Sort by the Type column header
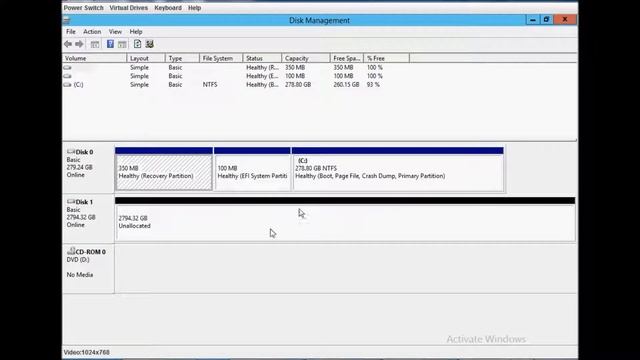640x360 pixels. coord(182,58)
